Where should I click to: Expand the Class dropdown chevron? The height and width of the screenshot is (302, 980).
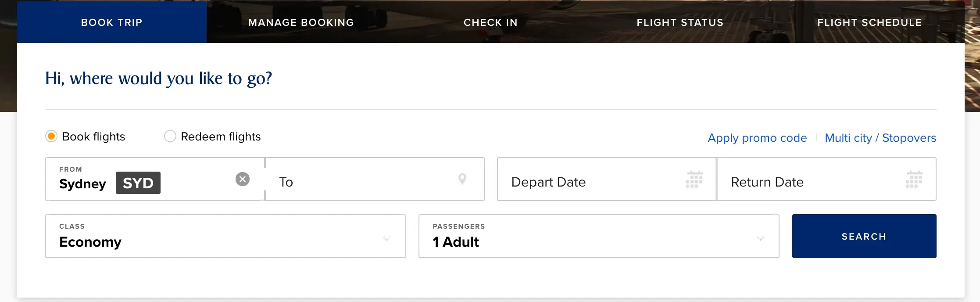pos(387,238)
